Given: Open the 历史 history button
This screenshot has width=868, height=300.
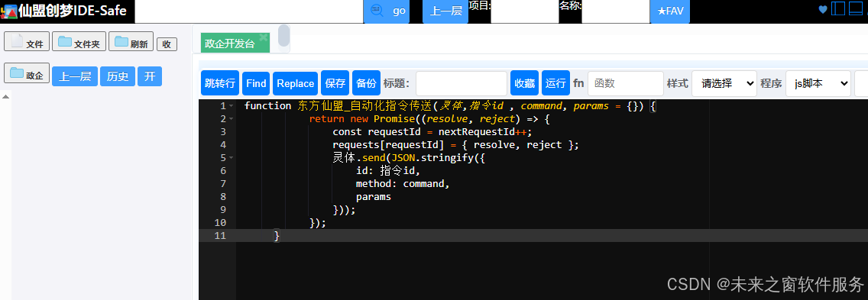Looking at the screenshot, I should (118, 76).
